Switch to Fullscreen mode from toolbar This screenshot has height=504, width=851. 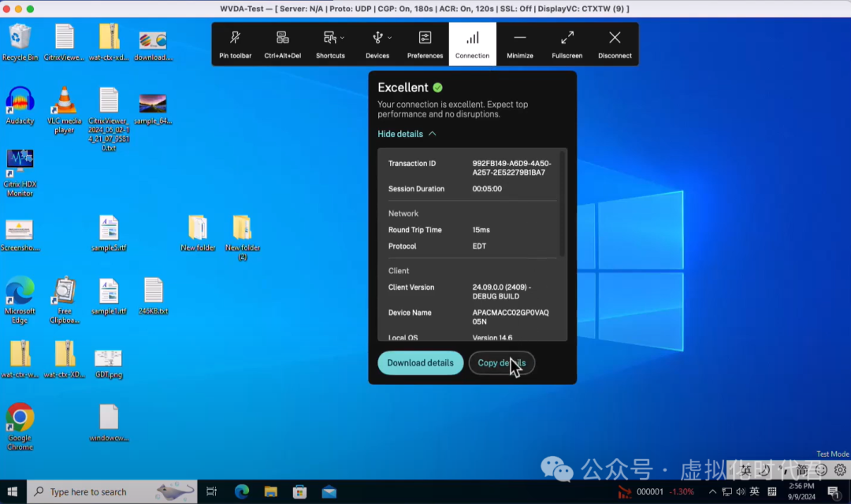tap(567, 44)
